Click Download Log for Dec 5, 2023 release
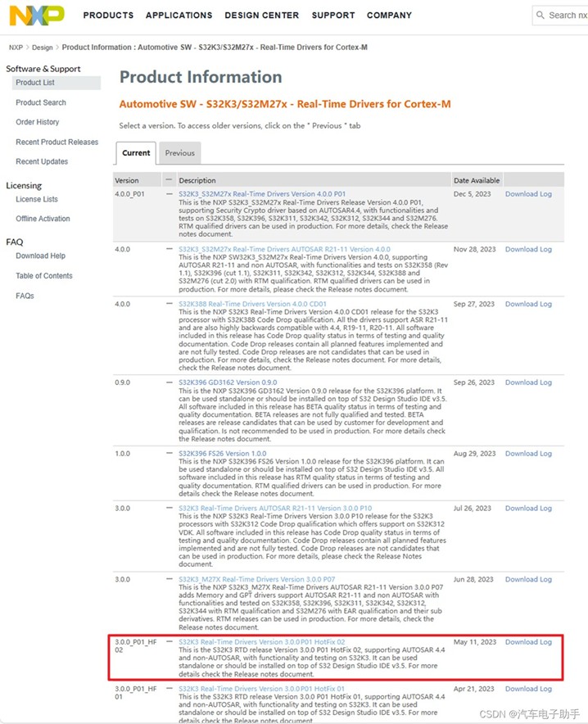Image resolution: width=588 pixels, height=724 pixels. tap(528, 194)
